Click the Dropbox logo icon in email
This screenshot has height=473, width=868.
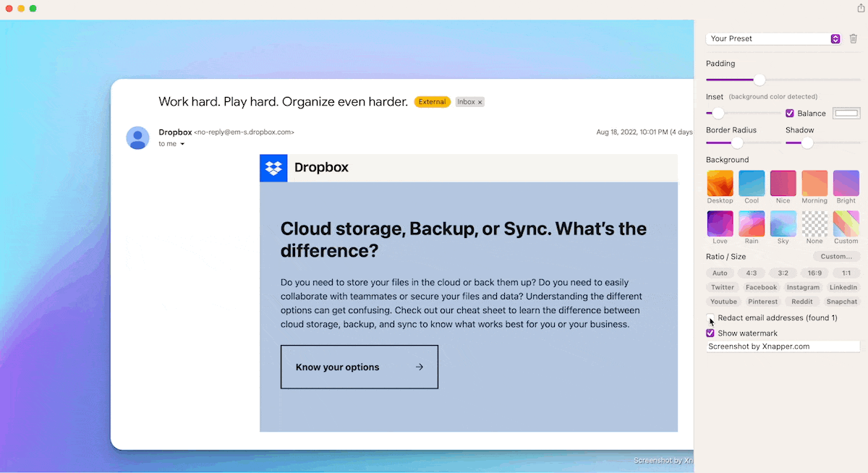[273, 168]
